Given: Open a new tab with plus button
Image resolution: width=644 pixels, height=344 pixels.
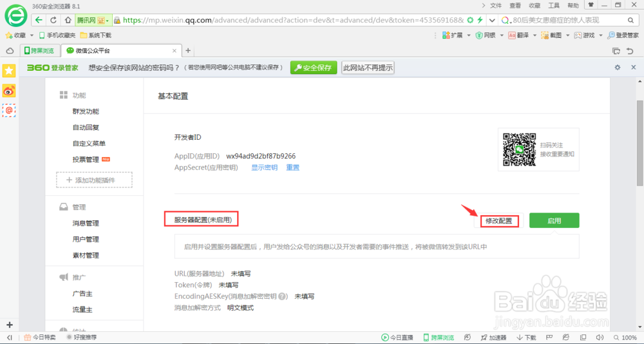Looking at the screenshot, I should click(188, 50).
